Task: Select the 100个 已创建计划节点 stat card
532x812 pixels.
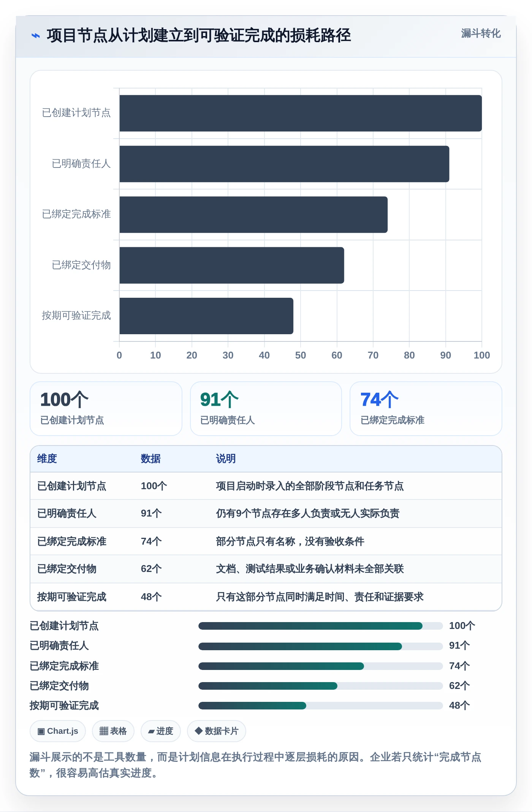Action: (106, 409)
